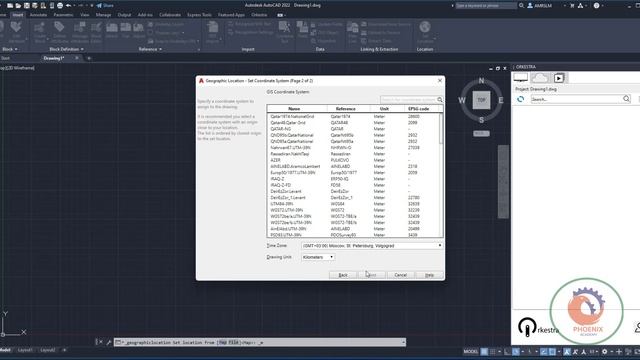Click the N compass letter on ViewCube
640x360 pixels.
click(481, 81)
